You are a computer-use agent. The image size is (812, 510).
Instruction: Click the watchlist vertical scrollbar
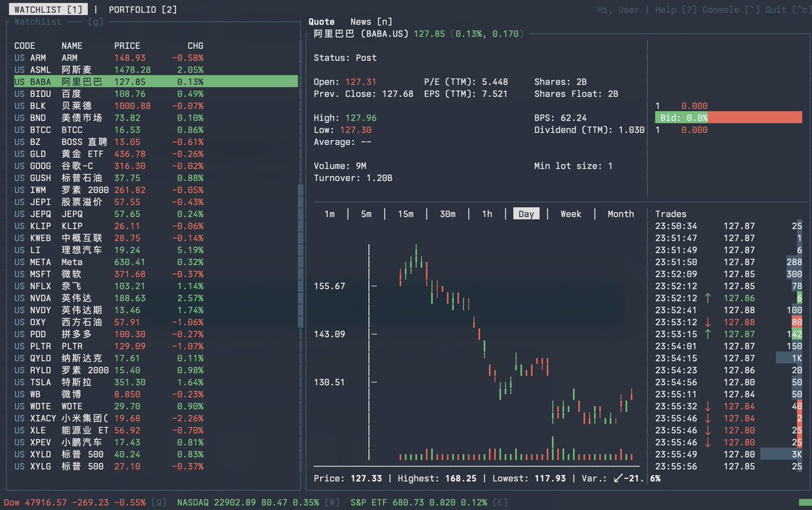click(x=300, y=257)
